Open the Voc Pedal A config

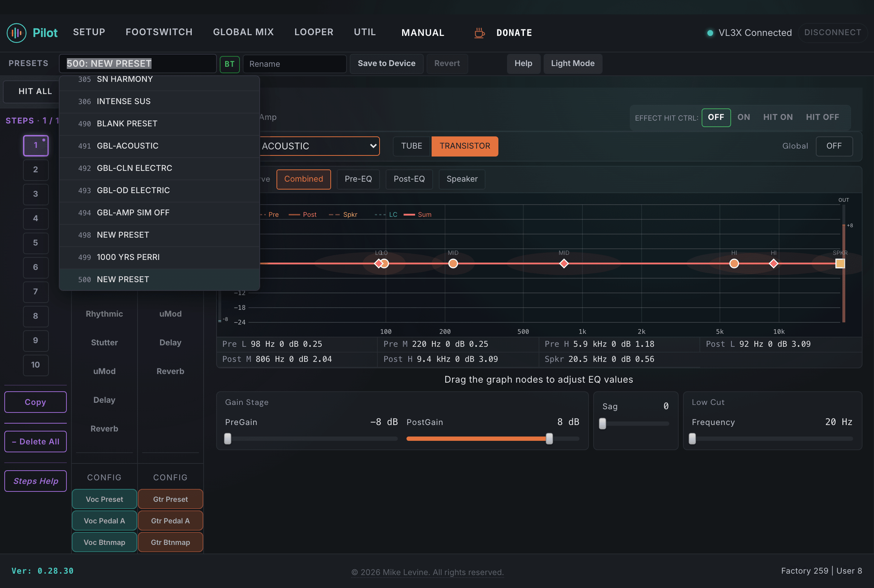104,521
